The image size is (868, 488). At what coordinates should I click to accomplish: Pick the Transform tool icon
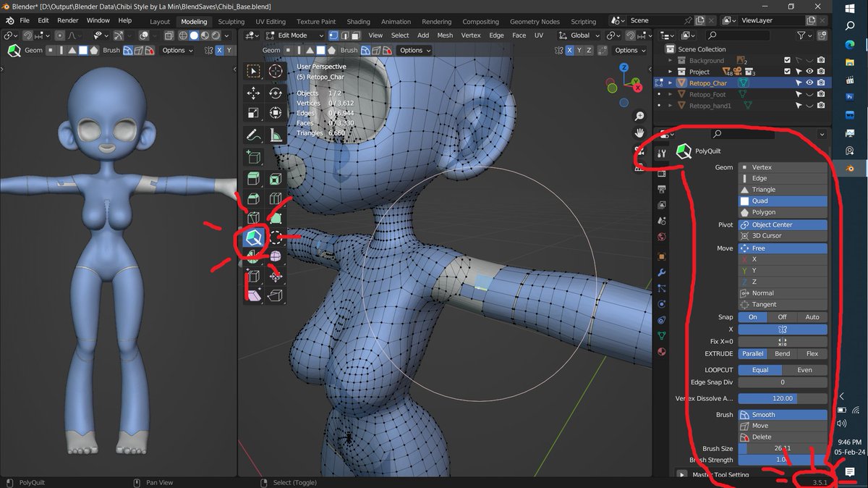(x=276, y=112)
